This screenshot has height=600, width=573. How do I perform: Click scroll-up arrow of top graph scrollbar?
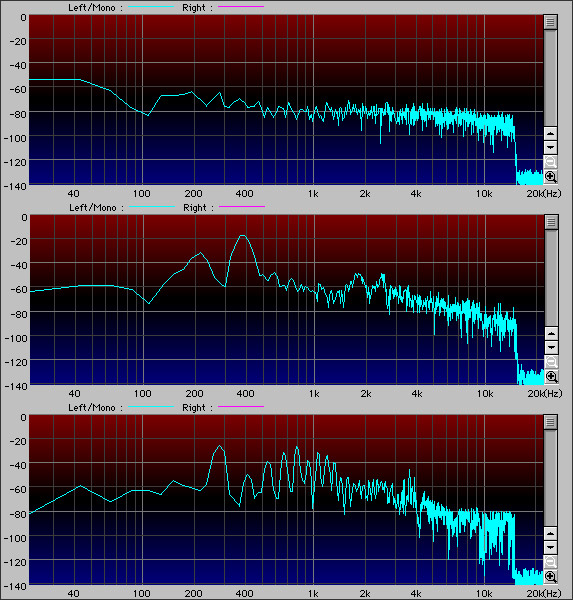pyautogui.click(x=550, y=134)
